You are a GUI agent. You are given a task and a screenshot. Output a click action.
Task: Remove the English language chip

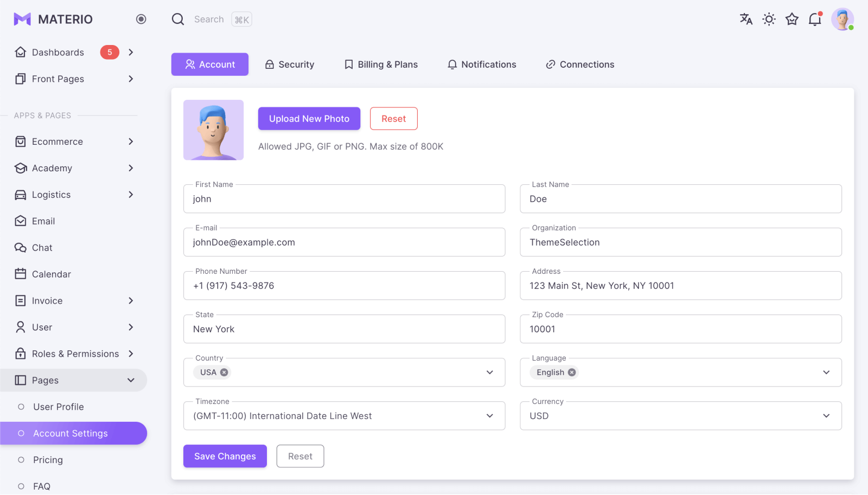[572, 372]
